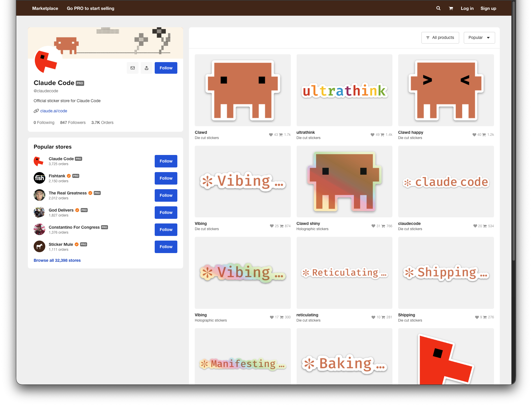Open the claude.ai/code link
This screenshot has height=406, width=532.
(54, 111)
